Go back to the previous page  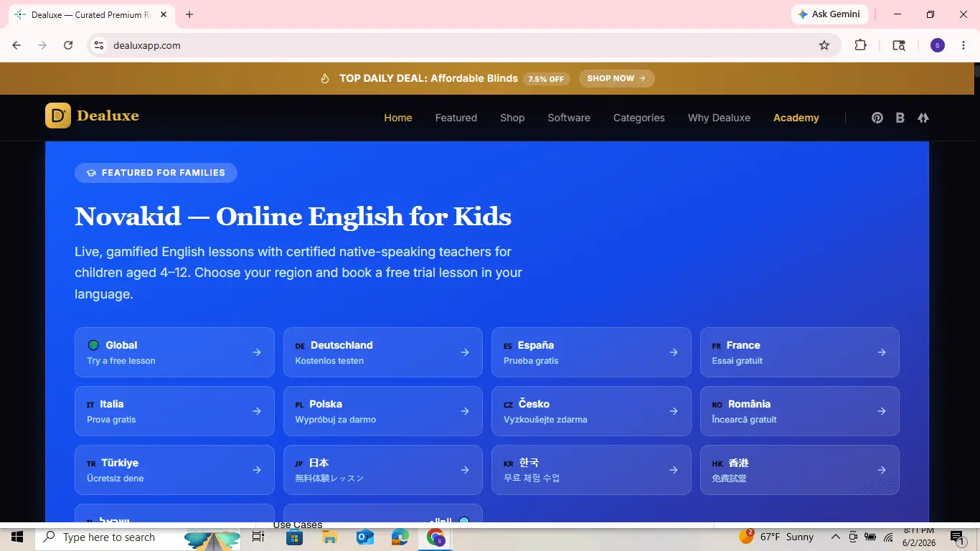click(17, 45)
